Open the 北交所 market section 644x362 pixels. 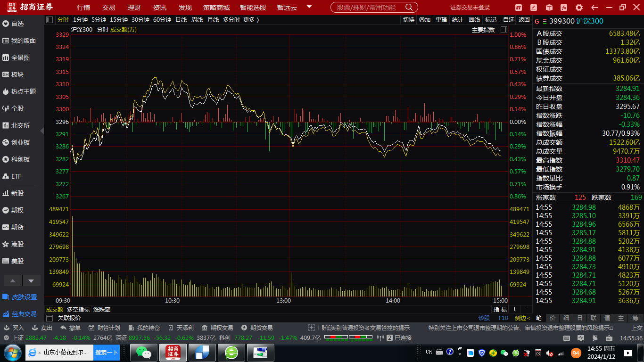click(x=16, y=125)
